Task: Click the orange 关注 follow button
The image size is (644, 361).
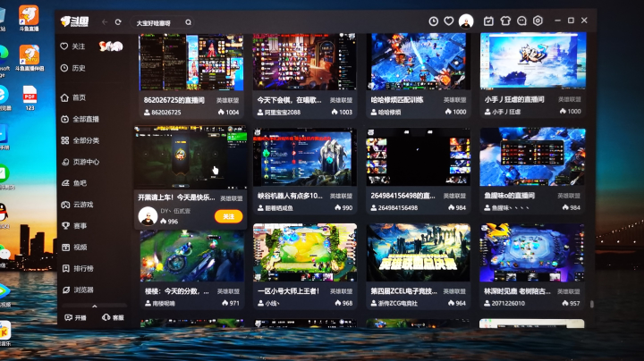Action: coord(228,216)
